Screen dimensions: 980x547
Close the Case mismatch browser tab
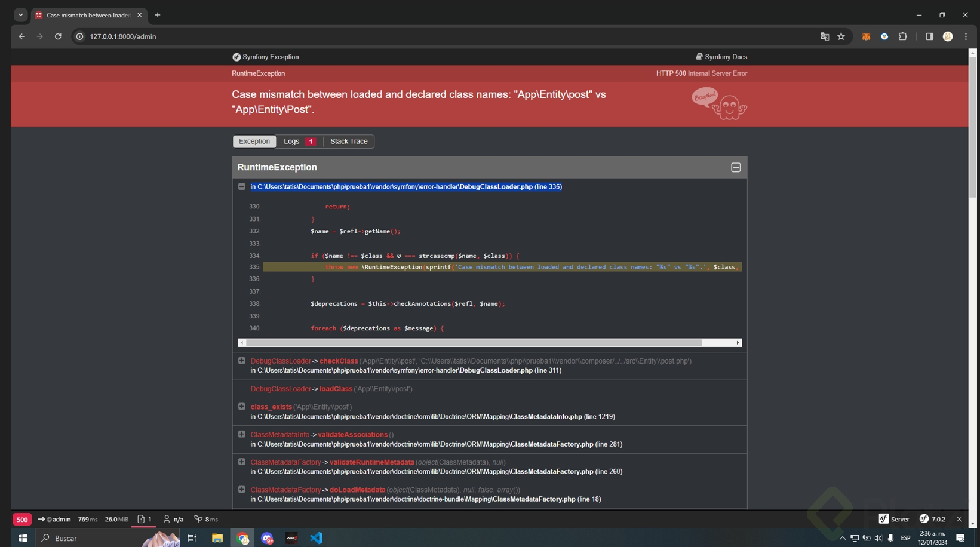(x=140, y=15)
